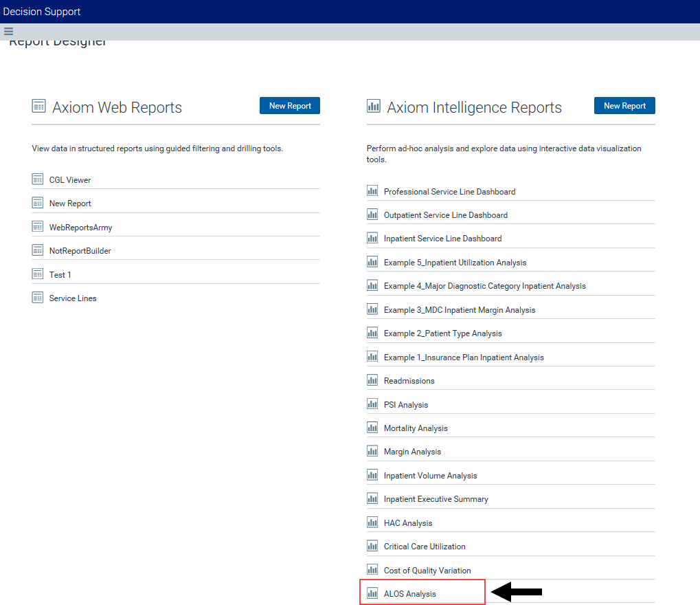Open Example 3_MDC Inpatient Margin Analysis
Image resolution: width=700 pixels, height=605 pixels.
(x=459, y=310)
